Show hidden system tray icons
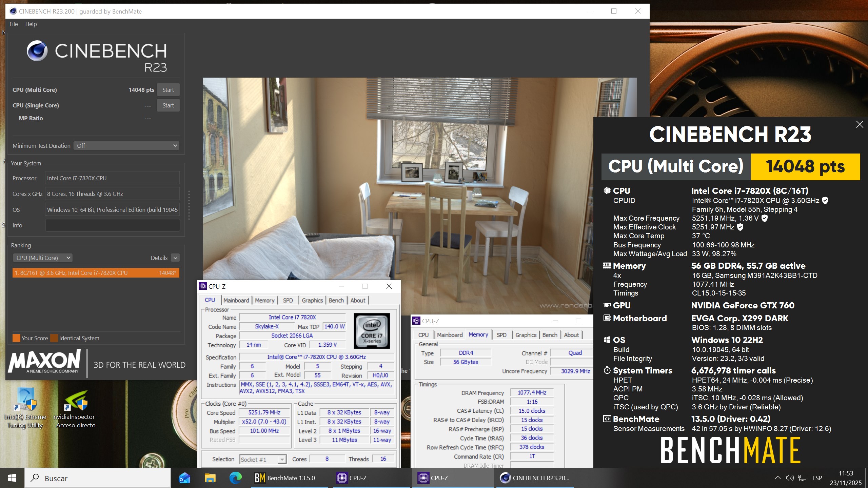 point(777,478)
